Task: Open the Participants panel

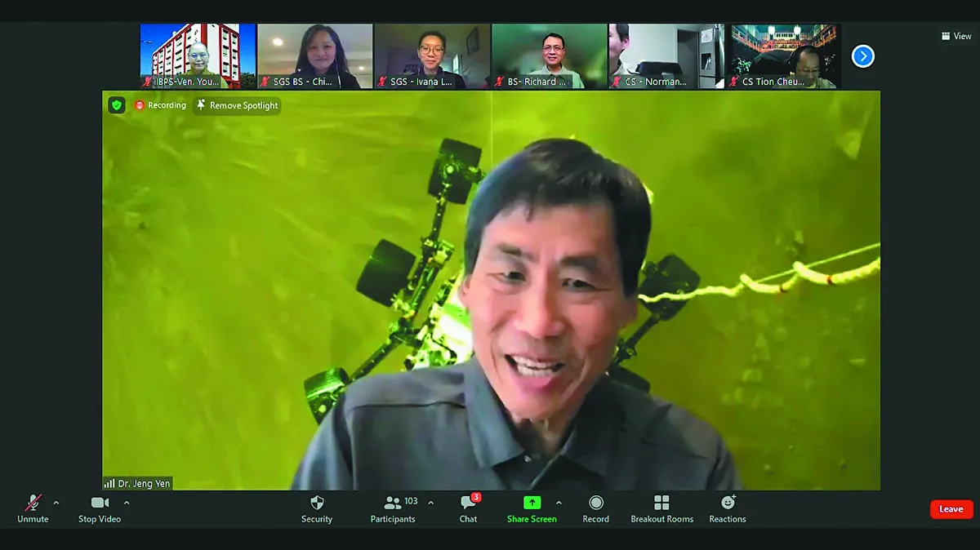Action: 393,508
